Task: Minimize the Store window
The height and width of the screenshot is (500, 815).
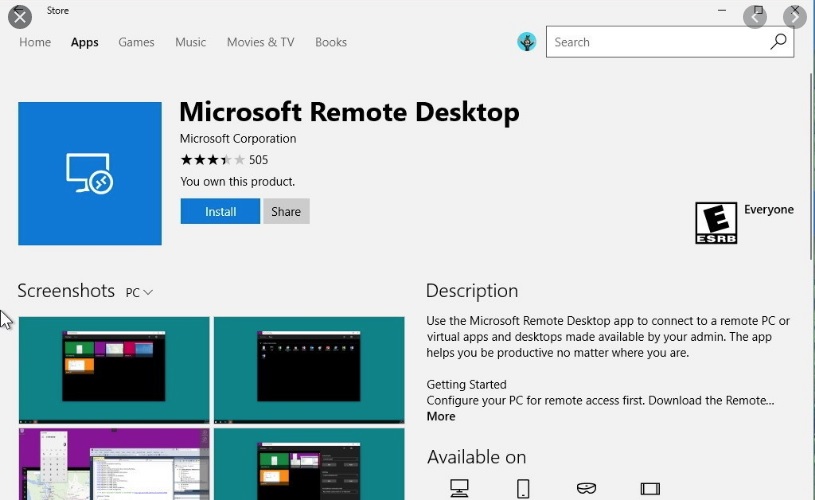Action: 722,10
